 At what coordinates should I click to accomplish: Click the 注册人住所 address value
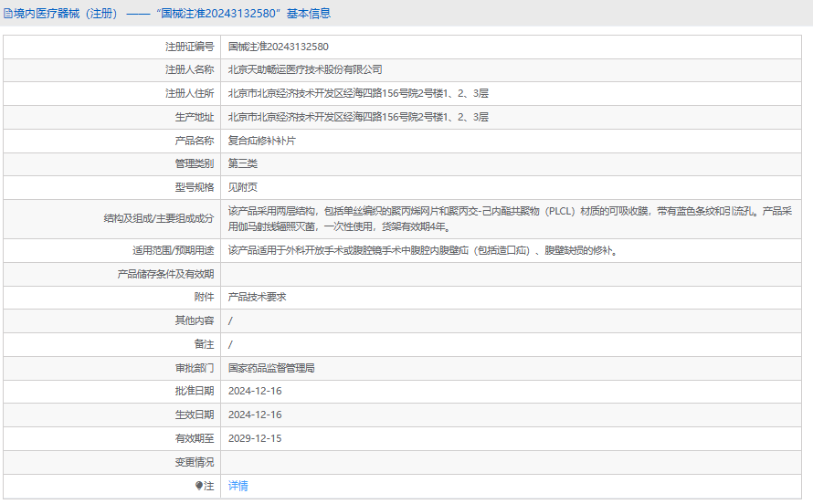click(358, 93)
